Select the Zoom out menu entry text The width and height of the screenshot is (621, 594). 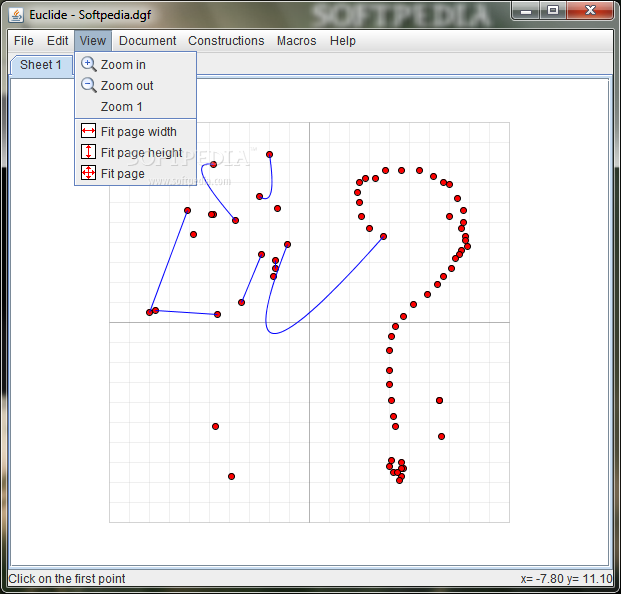(127, 86)
